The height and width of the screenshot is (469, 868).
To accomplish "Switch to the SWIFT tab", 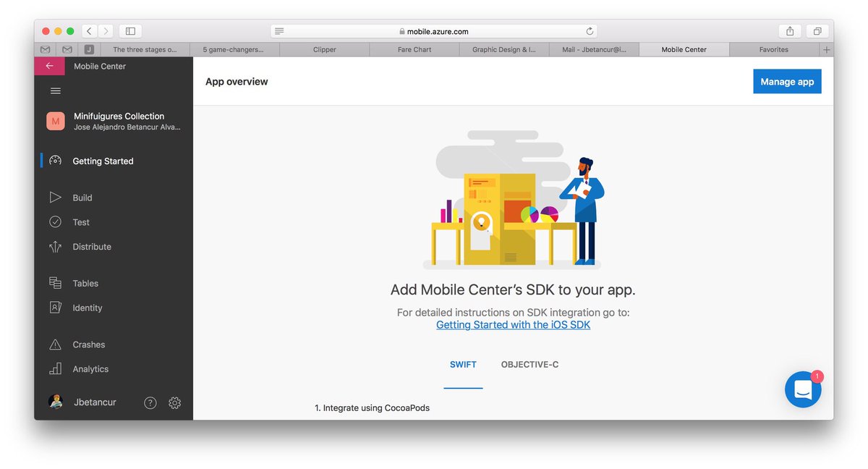I will 463,365.
